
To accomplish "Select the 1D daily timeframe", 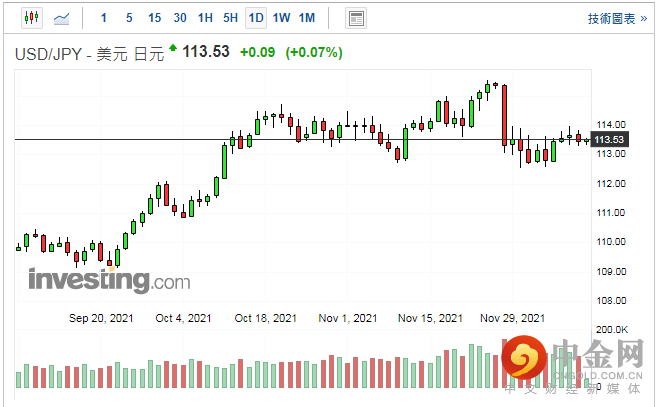I will coord(256,18).
